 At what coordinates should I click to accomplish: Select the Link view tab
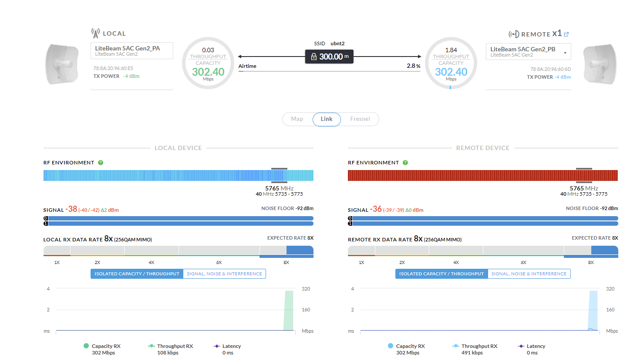pos(327,119)
